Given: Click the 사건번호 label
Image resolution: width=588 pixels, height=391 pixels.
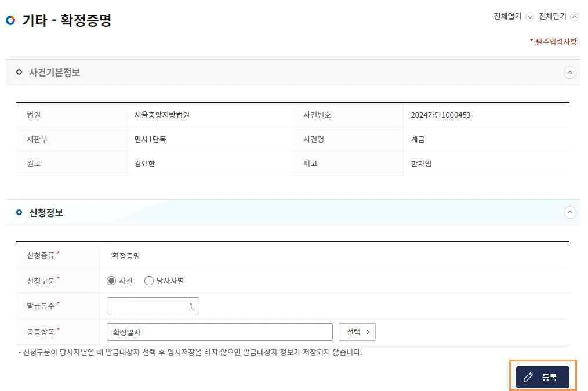Looking at the screenshot, I should click(x=317, y=115).
